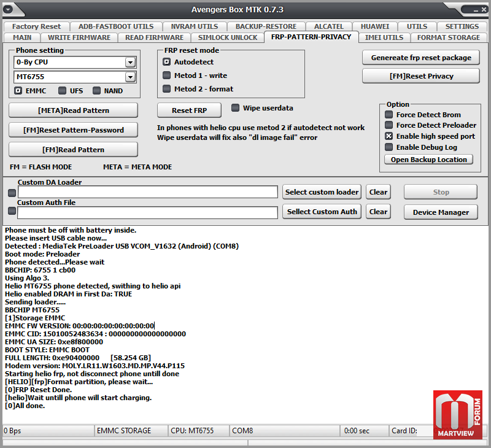Open the WRITE FIRMWARE tab
Screen dimensions: 491x448
click(79, 37)
